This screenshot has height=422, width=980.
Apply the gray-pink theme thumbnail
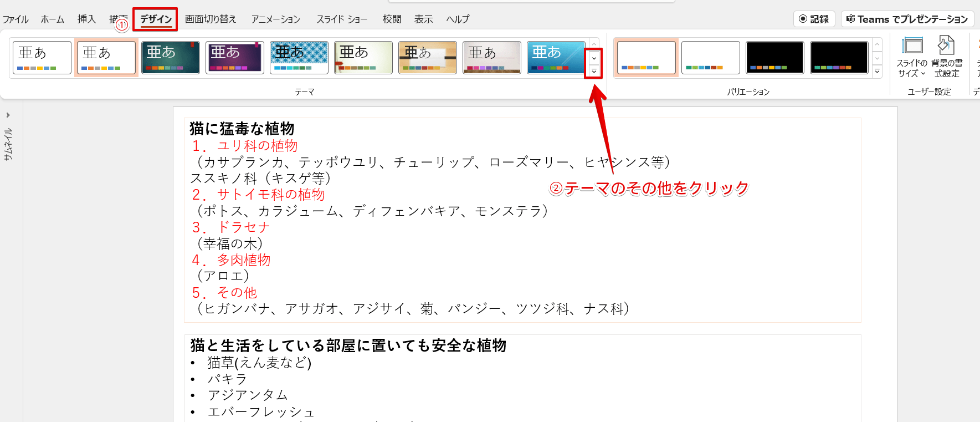click(x=492, y=58)
